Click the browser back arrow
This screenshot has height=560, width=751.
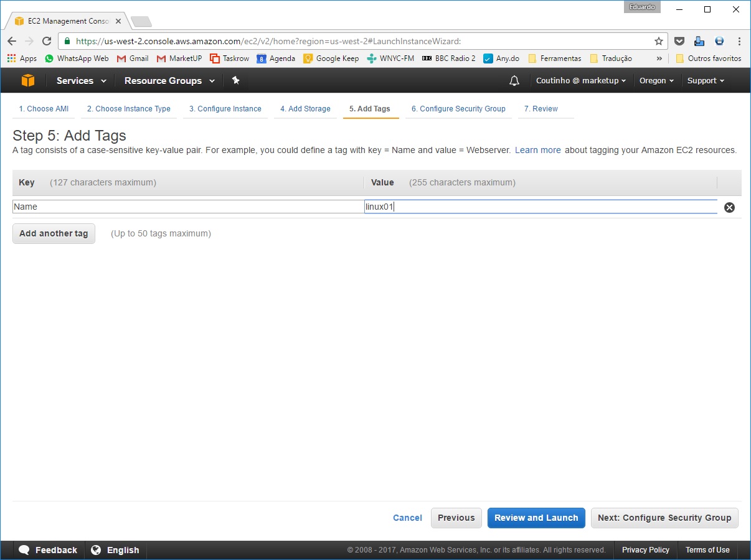click(12, 41)
